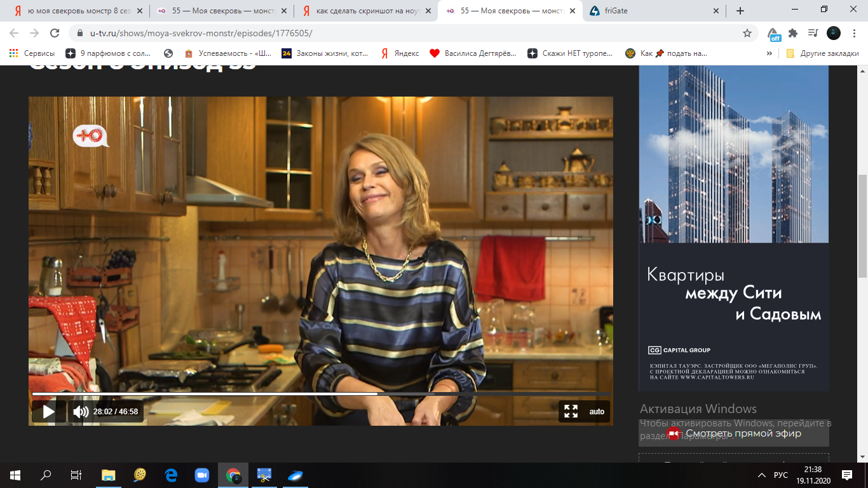
Task: Open the blue disc app on taskbar
Action: [x=295, y=475]
